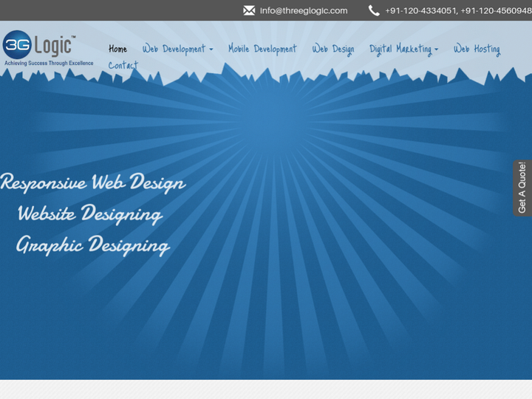Navigate to Web Hosting
Screen dimensions: 532x399
click(477, 50)
